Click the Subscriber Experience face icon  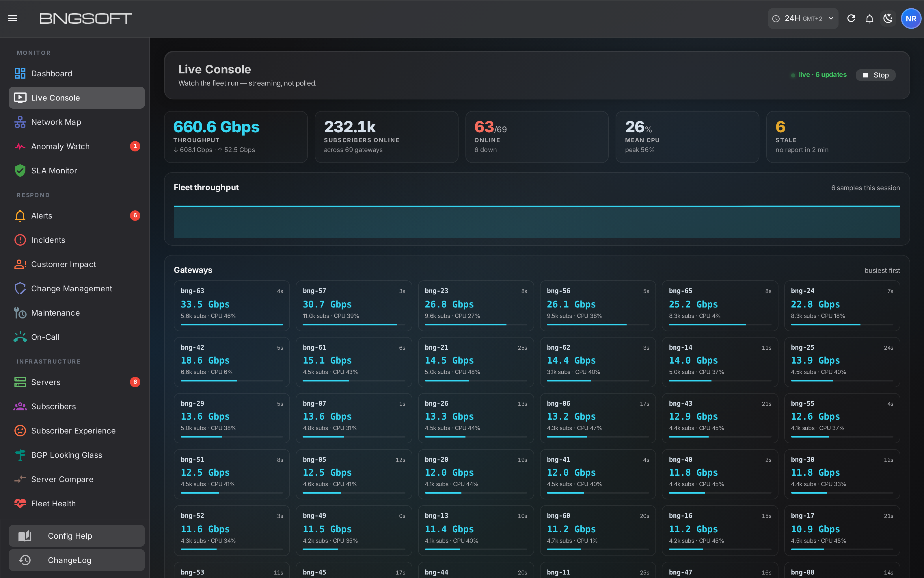(20, 431)
